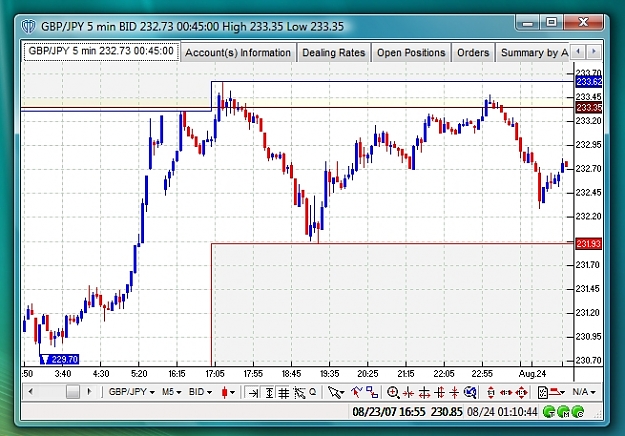
Task: Click the 08/24 01:10:44 server time
Action: pyautogui.click(x=502, y=412)
